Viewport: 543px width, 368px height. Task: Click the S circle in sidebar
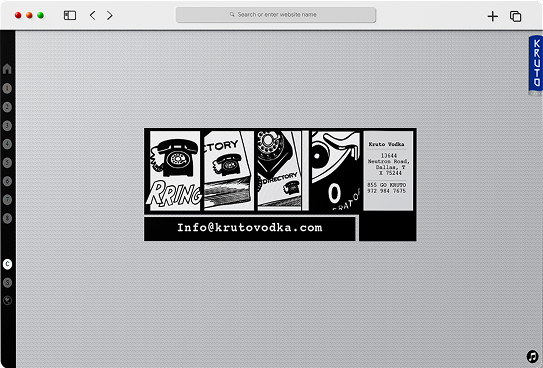[x=7, y=282]
